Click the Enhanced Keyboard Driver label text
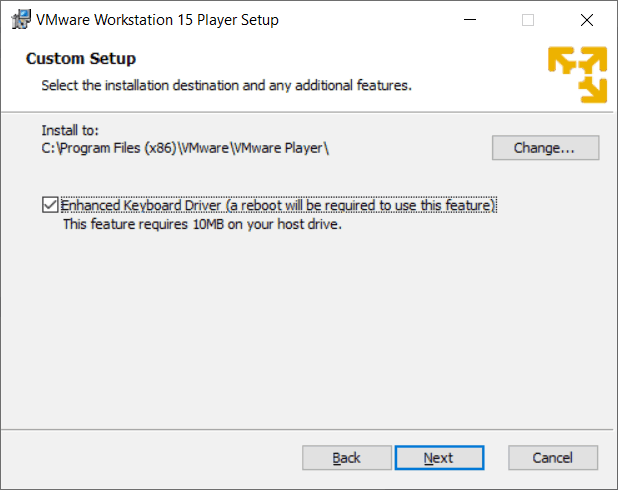The image size is (618, 490). pyautogui.click(x=279, y=205)
